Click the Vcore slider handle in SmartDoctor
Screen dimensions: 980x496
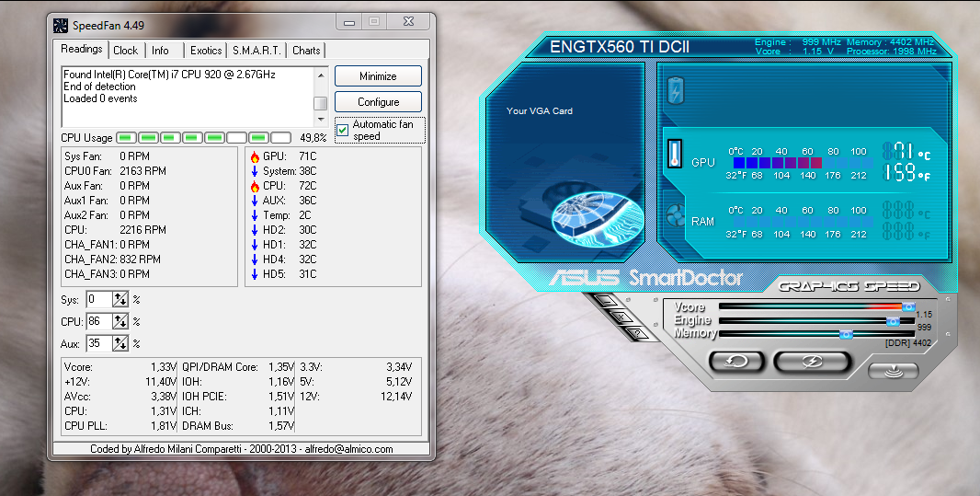point(908,306)
